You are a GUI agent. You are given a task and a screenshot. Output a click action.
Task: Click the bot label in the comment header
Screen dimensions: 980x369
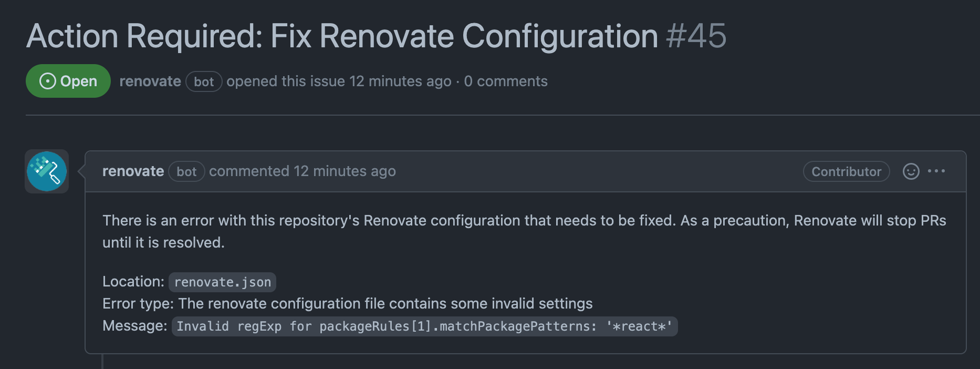186,171
